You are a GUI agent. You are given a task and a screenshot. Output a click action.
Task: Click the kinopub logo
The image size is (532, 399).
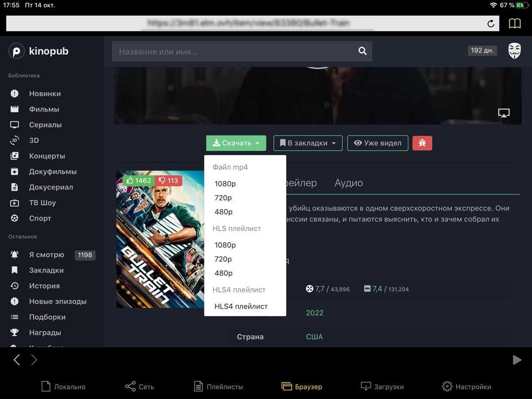(39, 51)
